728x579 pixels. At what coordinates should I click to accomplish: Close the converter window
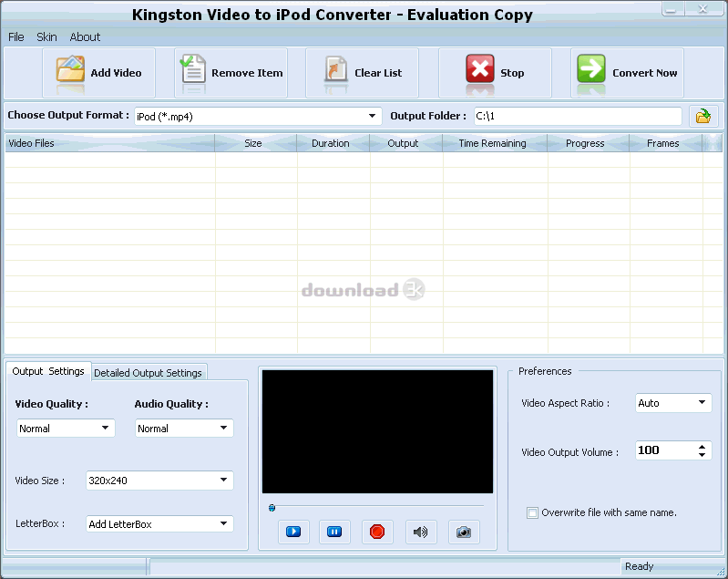(702, 8)
